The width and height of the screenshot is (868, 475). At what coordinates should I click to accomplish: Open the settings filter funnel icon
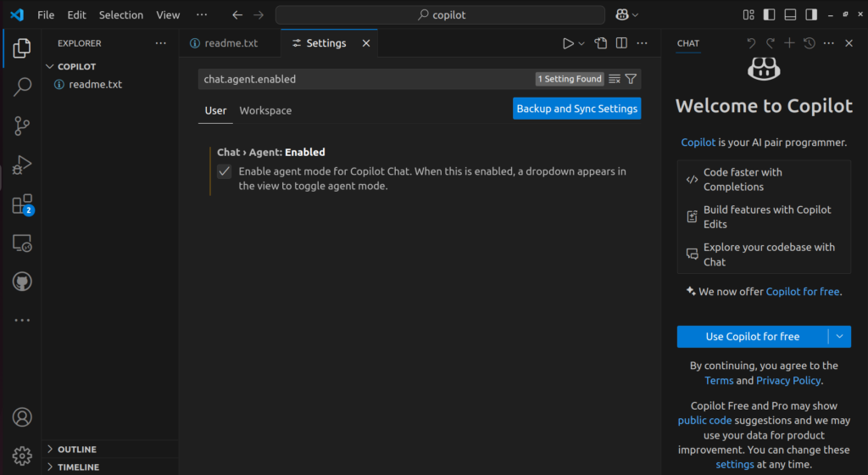pyautogui.click(x=631, y=79)
